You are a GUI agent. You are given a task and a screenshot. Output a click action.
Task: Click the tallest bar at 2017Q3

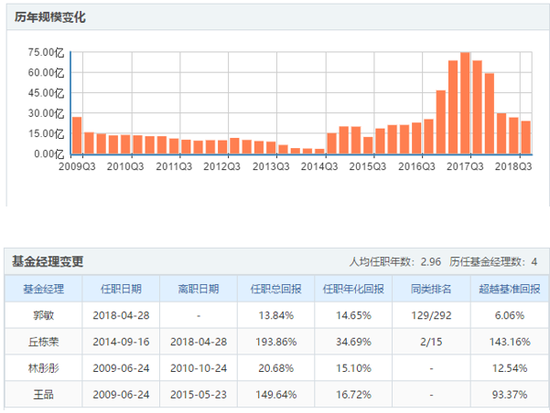[x=465, y=103]
